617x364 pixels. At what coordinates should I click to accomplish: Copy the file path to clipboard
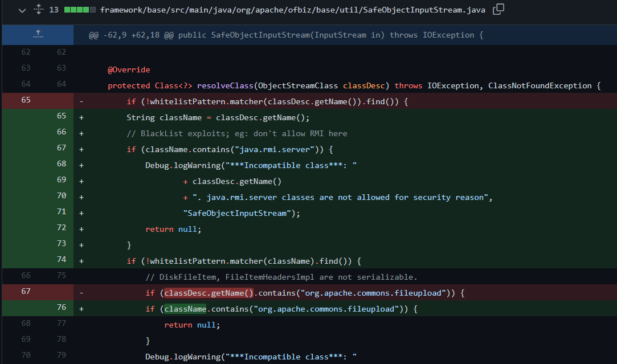[x=498, y=9]
